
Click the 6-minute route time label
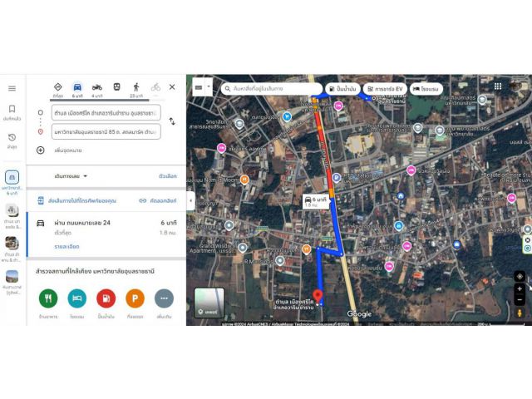[x=316, y=202]
